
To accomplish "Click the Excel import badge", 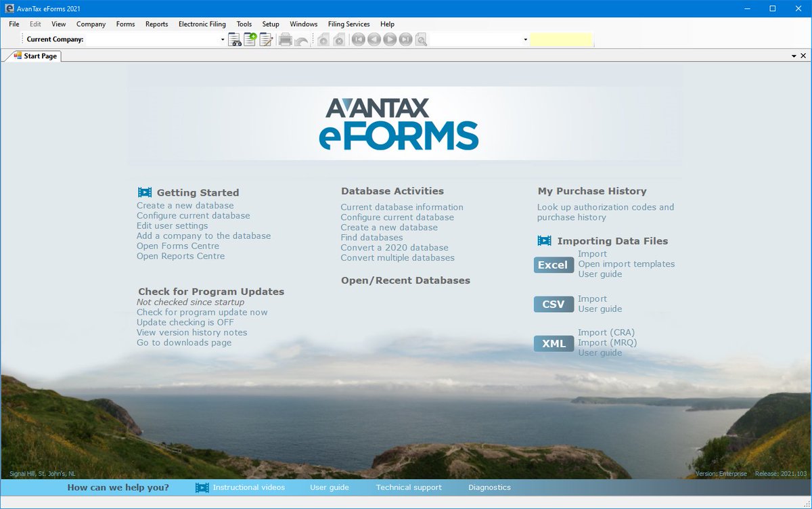I will (x=554, y=265).
